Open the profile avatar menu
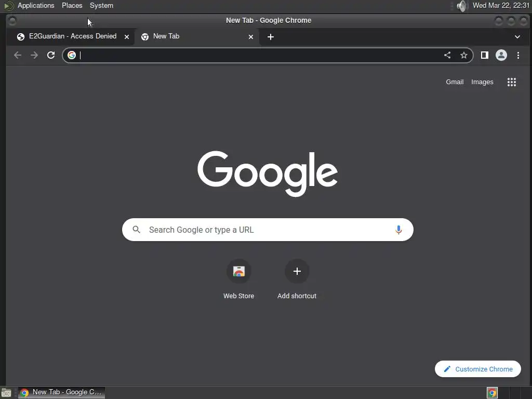 tap(501, 55)
